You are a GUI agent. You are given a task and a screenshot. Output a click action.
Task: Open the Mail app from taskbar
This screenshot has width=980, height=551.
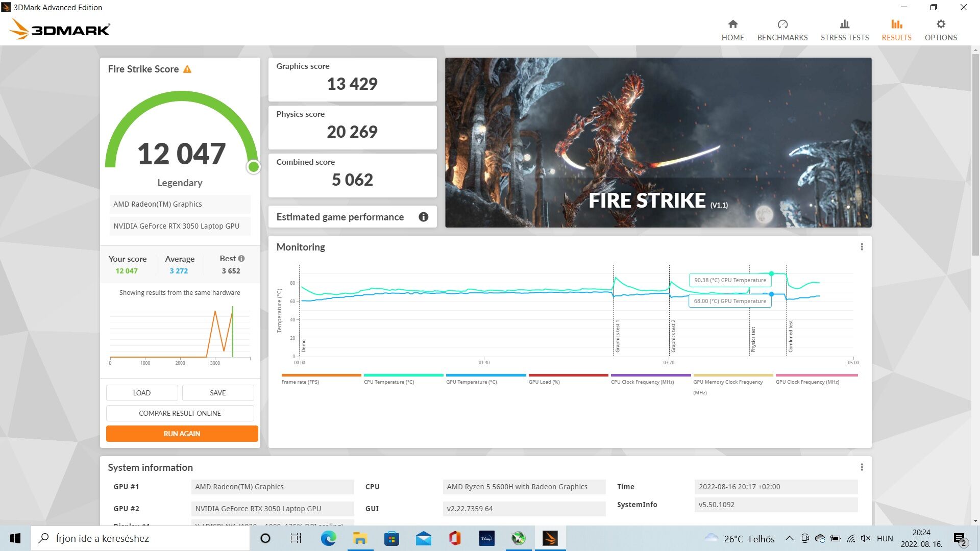(x=423, y=538)
